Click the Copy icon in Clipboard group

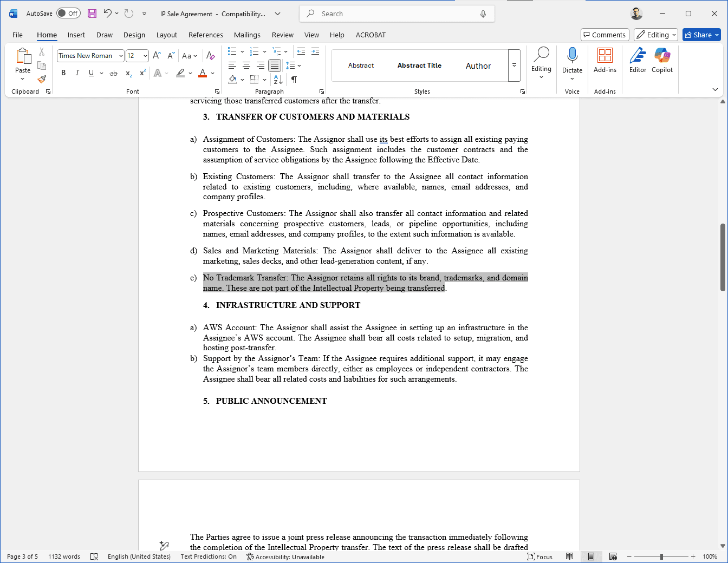[42, 66]
